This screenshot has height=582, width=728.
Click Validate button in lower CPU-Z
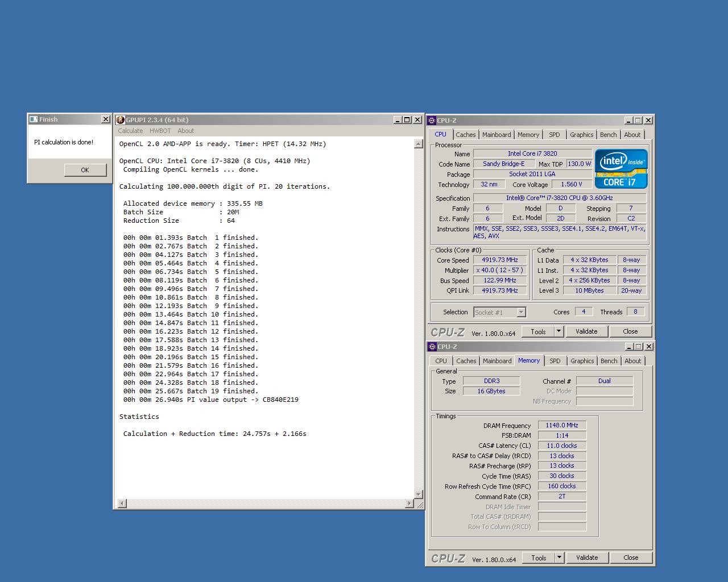pos(587,558)
